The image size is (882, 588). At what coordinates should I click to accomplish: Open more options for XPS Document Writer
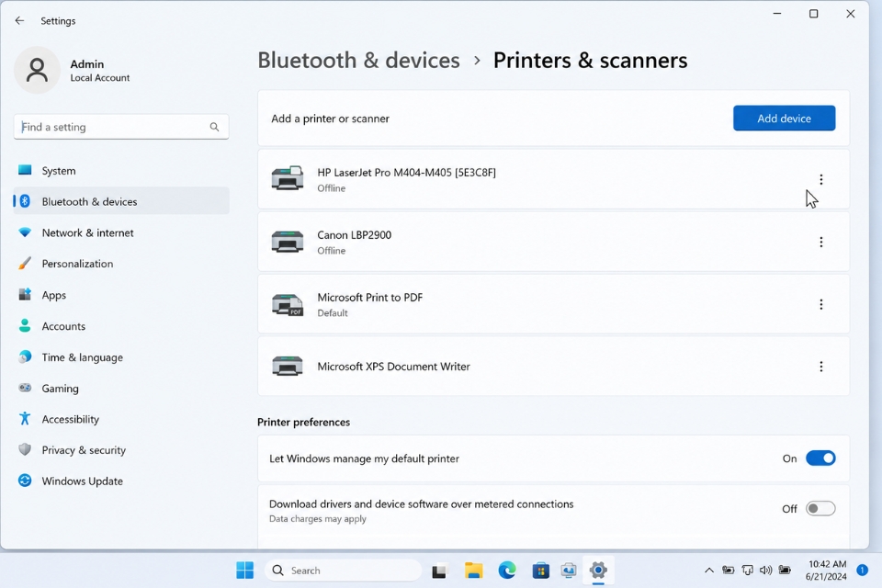[x=821, y=367]
